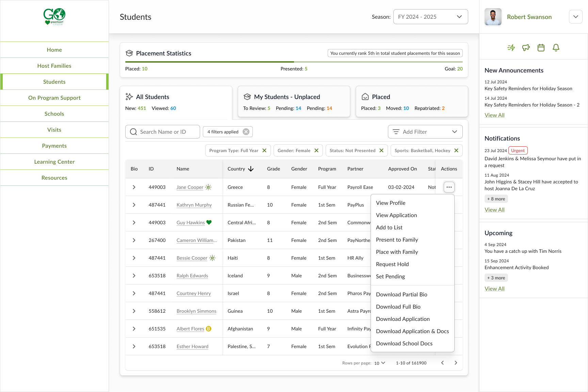588x392 pixels.
Task: Switch to My Students - Unplaced tab
Action: [x=294, y=101]
